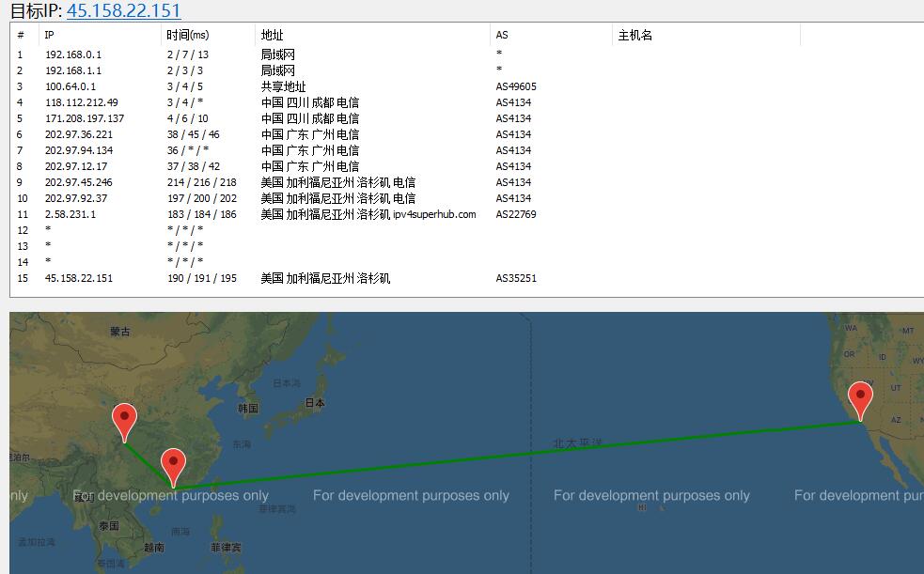The width and height of the screenshot is (924, 574).
Task: Click the Los Angeles map pin
Action: 860,400
